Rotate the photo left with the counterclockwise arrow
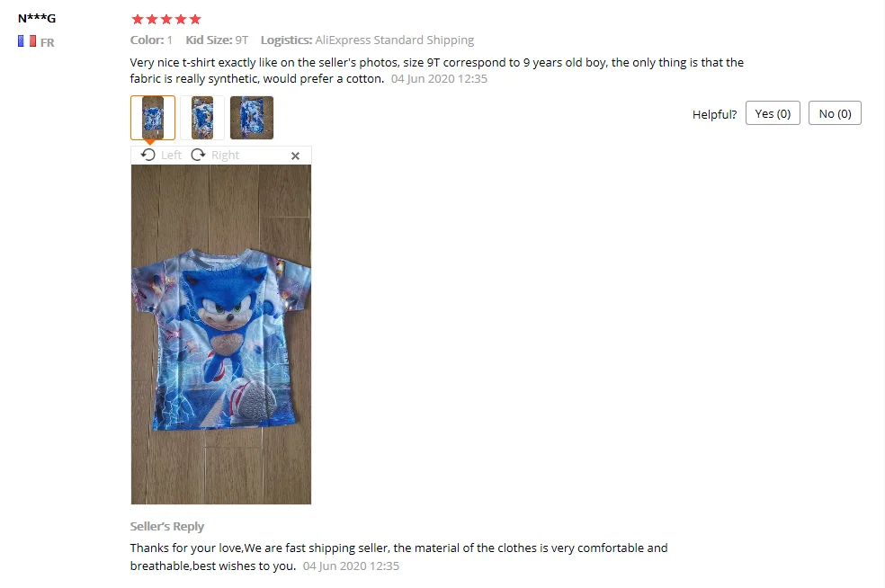The height and width of the screenshot is (588, 885). [147, 155]
